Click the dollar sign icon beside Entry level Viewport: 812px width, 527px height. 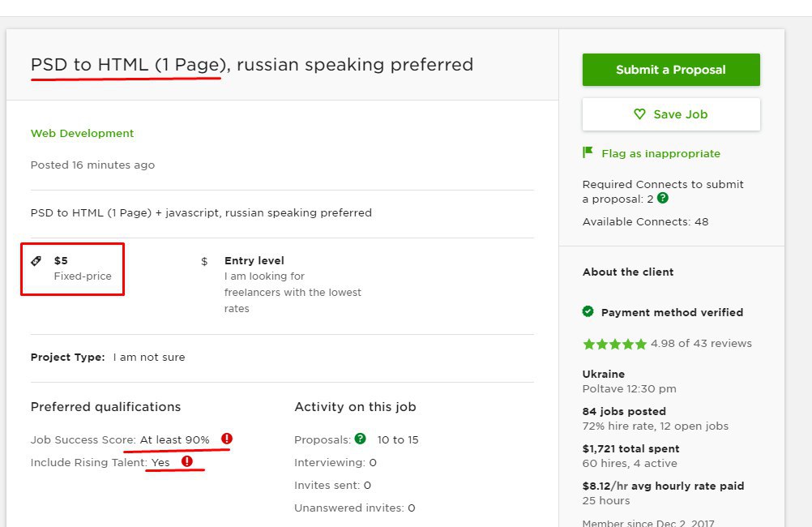204,262
